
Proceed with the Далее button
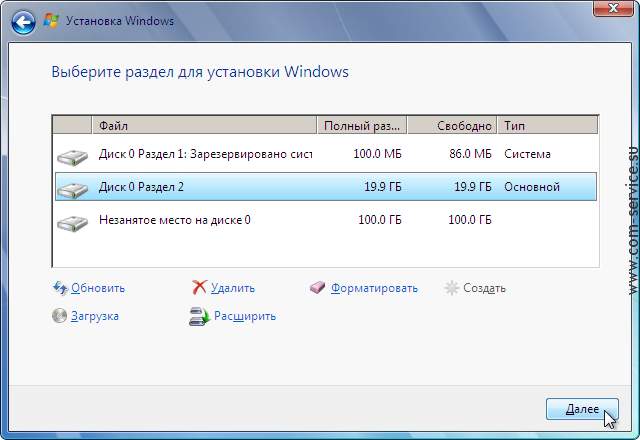coord(582,409)
